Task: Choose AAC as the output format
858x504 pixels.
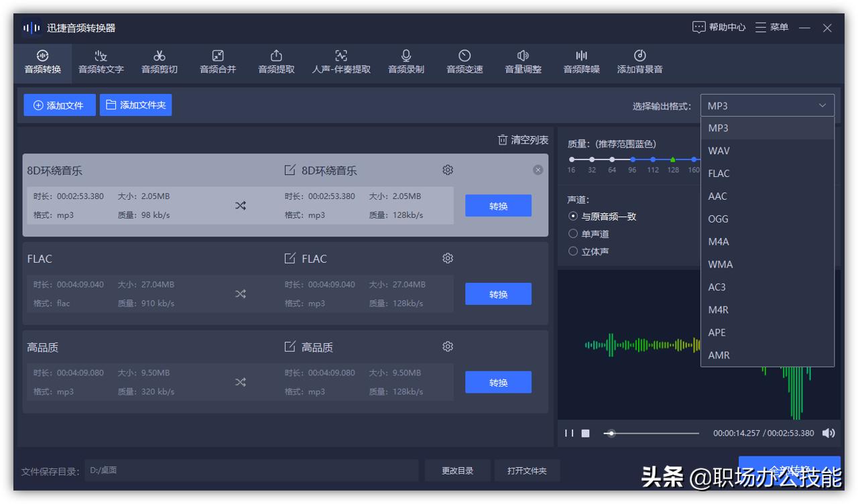Action: coord(717,196)
